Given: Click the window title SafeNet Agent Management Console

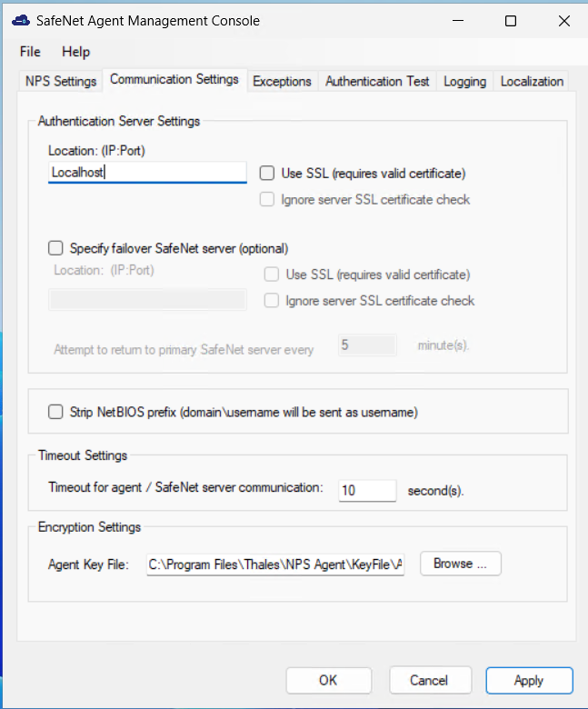Looking at the screenshot, I should [148, 21].
